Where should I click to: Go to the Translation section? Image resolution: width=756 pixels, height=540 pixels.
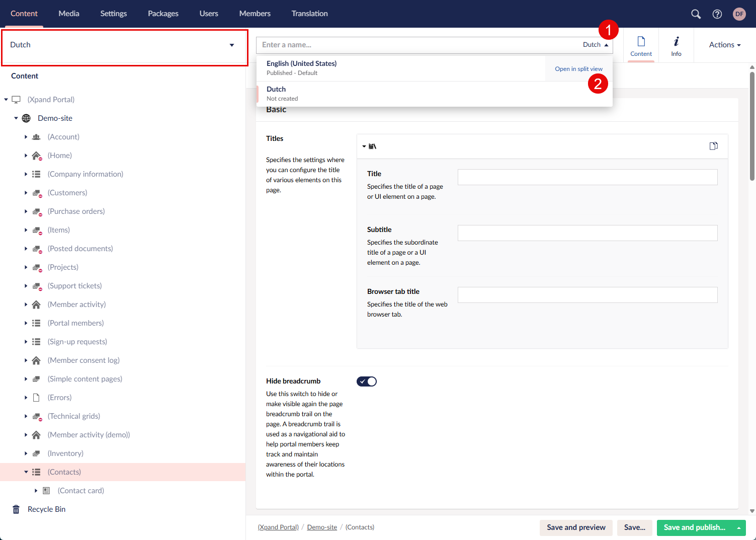[309, 14]
